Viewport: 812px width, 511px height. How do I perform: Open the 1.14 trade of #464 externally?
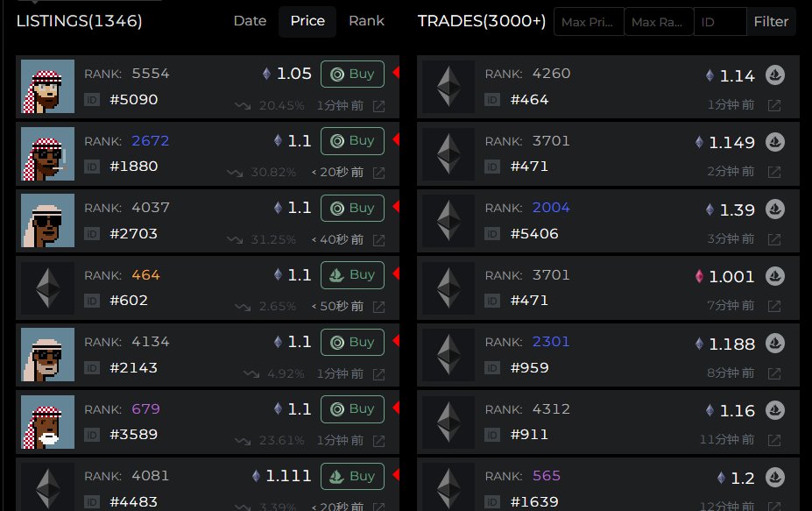(774, 105)
